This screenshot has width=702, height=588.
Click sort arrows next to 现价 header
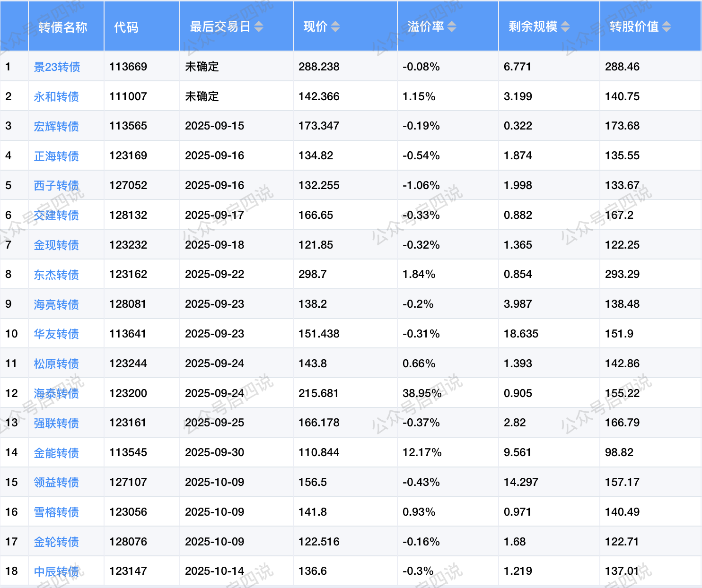click(335, 27)
